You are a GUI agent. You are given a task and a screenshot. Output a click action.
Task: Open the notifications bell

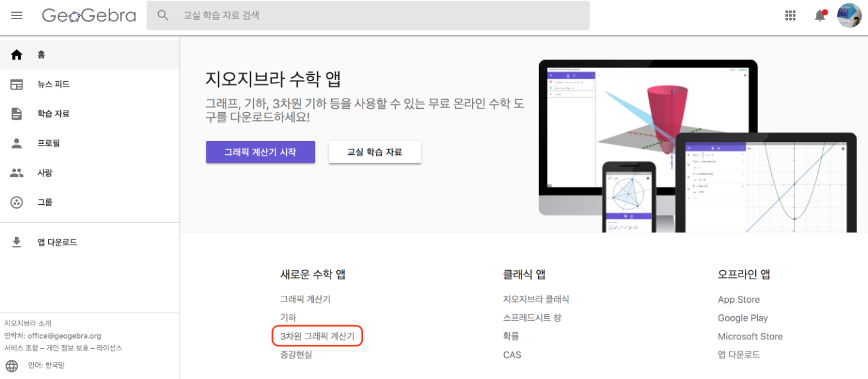pos(820,15)
